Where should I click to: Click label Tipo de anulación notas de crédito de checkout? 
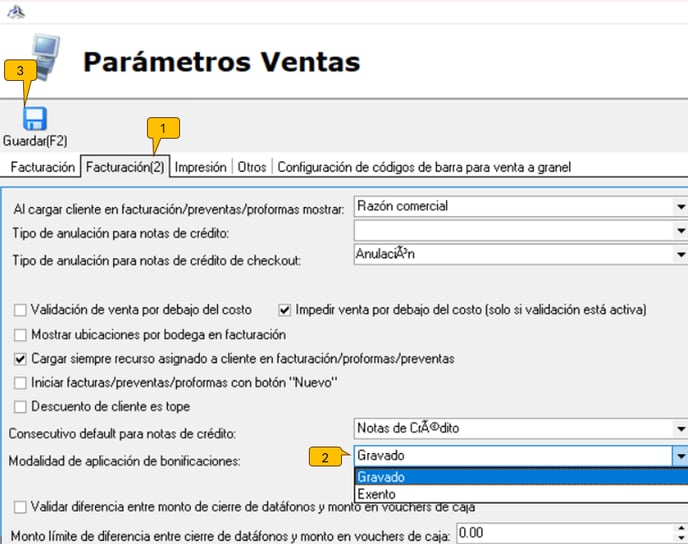pos(157,261)
